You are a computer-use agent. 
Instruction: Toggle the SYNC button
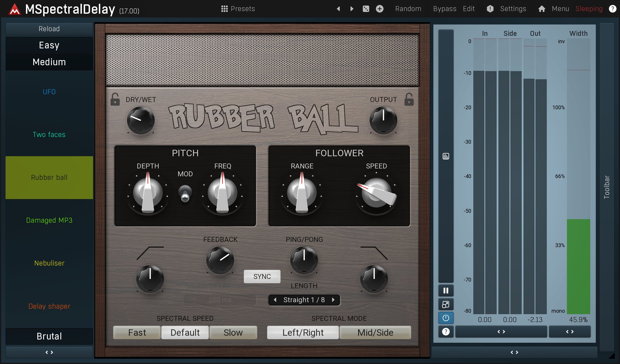point(262,276)
